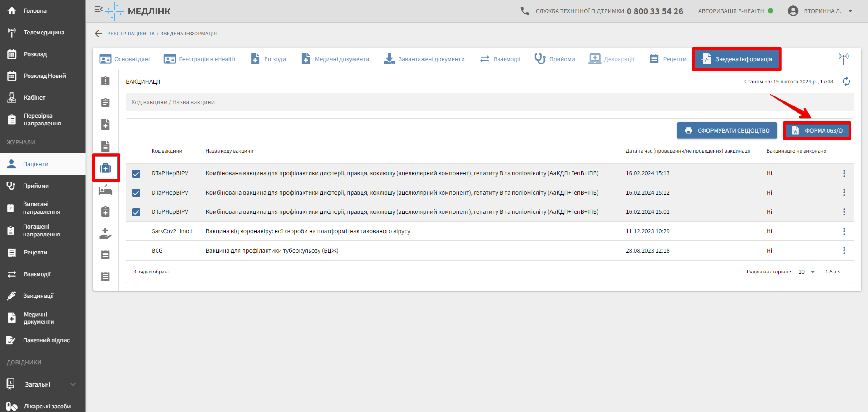Open the vaccinations medical-kit icon in the side strip

[105, 168]
